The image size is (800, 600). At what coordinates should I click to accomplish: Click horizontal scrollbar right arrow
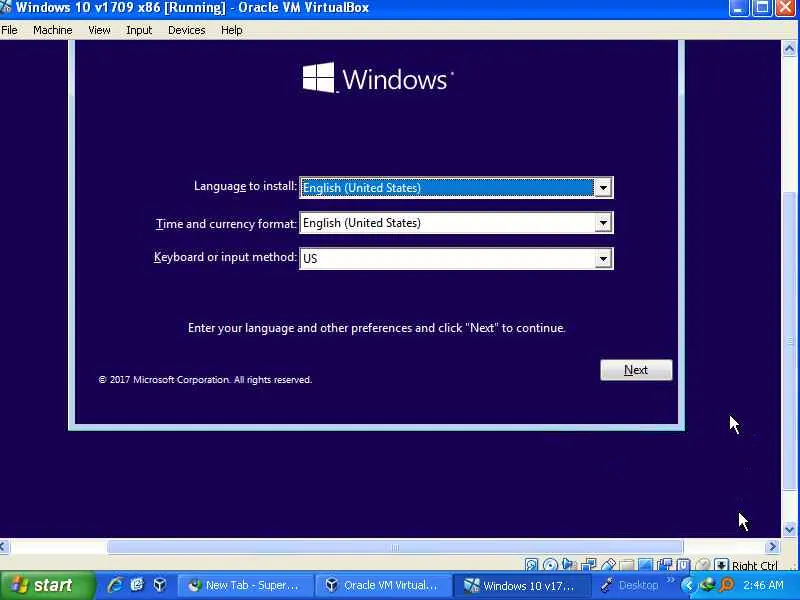coord(772,547)
